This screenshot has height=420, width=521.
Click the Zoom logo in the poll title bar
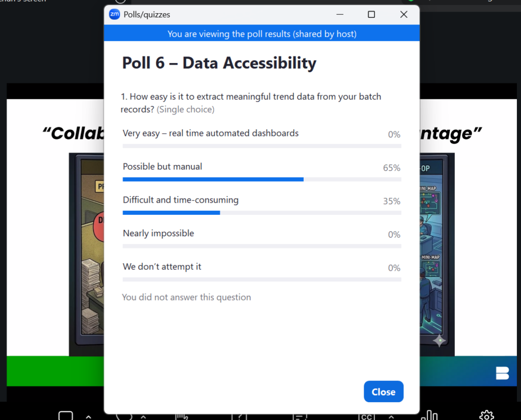114,14
